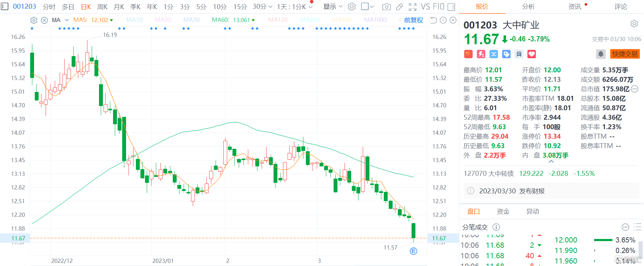Open chart settings gear in top toolbar

(351, 6)
